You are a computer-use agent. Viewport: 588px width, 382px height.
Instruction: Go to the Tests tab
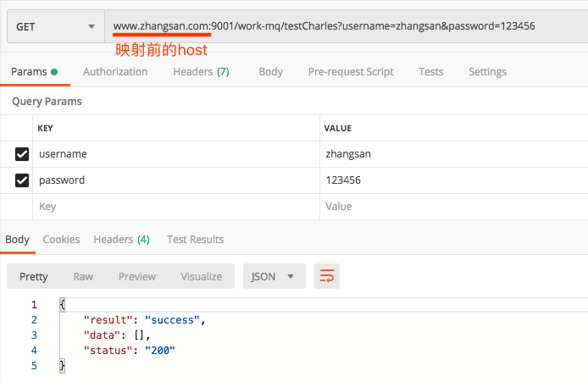[x=430, y=72]
